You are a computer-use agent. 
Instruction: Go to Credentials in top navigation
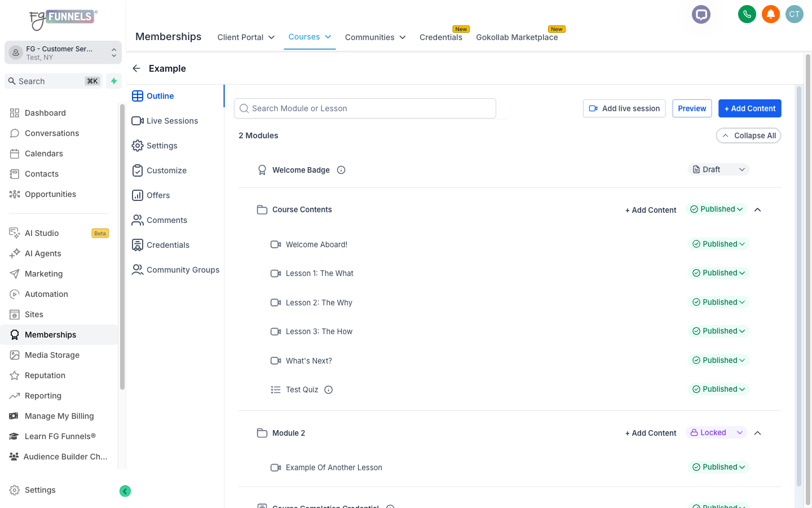coord(441,37)
